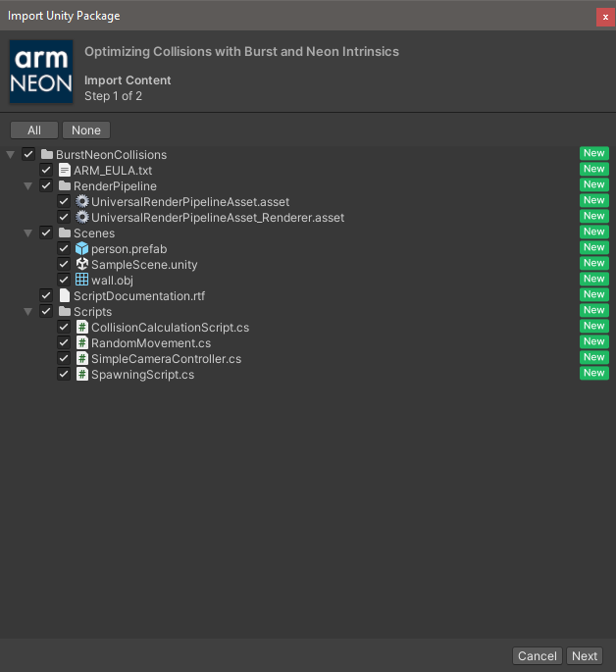Click the RenderPipeline folder label
The height and width of the screenshot is (672, 616).
115,186
